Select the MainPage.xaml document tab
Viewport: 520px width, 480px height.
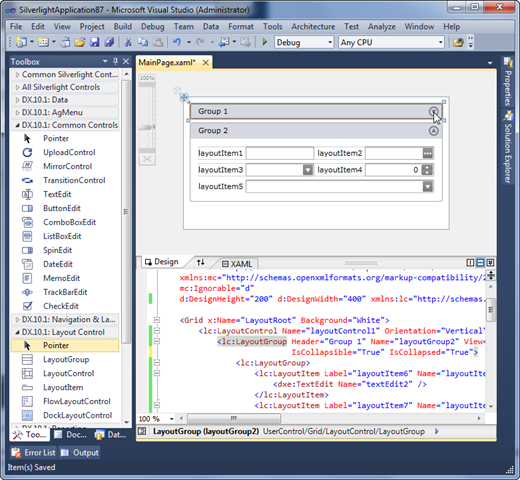point(167,62)
